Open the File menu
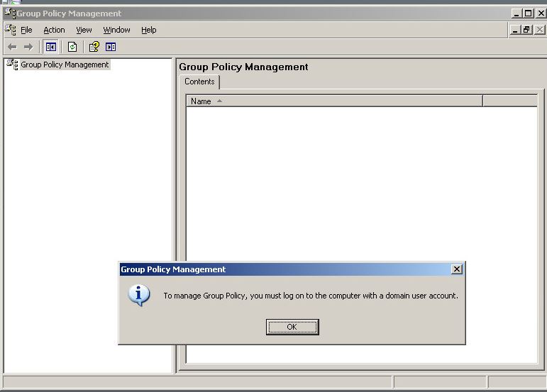The image size is (547, 392). click(x=27, y=30)
